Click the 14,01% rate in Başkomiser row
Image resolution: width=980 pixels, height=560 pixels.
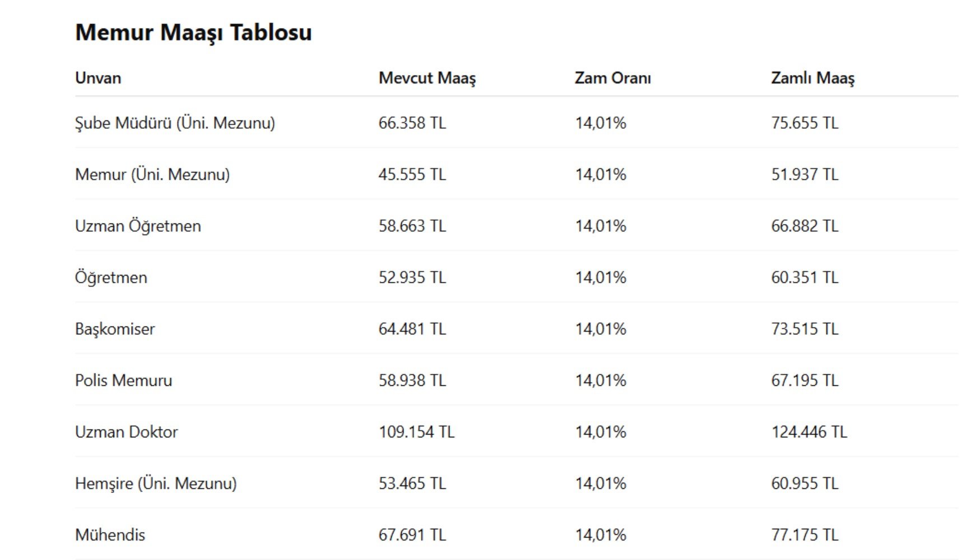click(601, 329)
